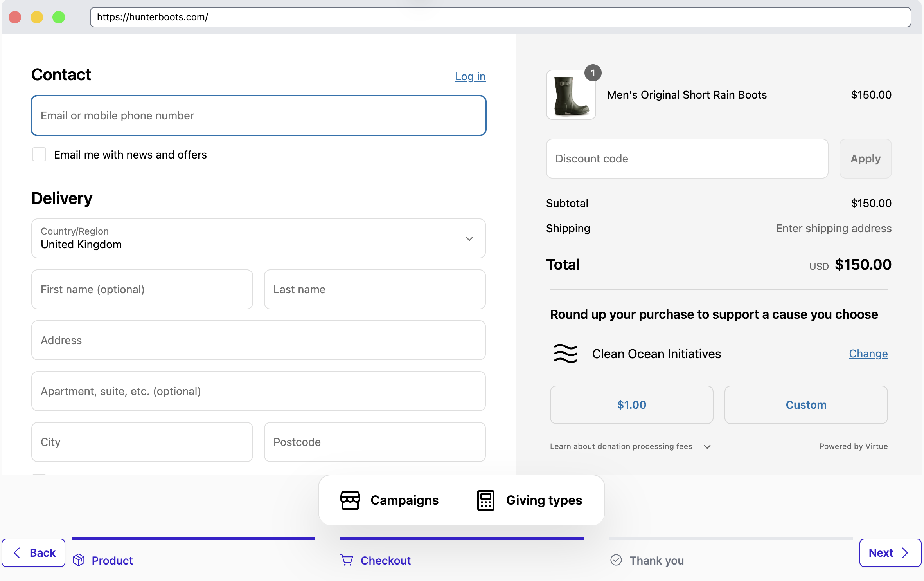Screen dimensions: 924x581
Task: Click the Back arrow chevron icon
Action: click(17, 552)
